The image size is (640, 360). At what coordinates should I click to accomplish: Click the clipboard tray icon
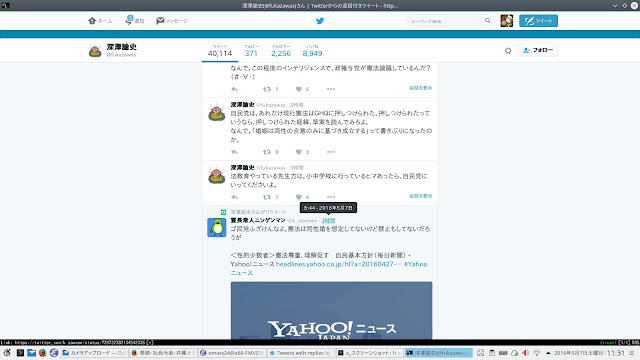pyautogui.click(x=492, y=353)
